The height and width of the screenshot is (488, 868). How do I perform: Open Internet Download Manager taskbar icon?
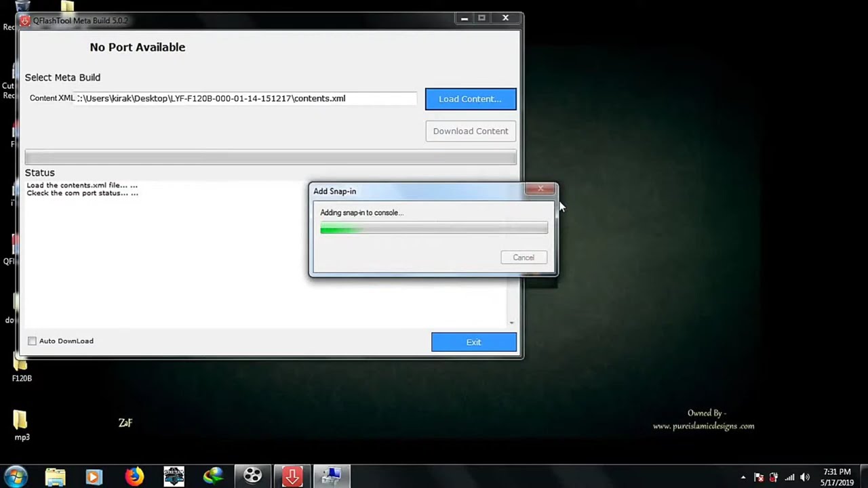pos(213,476)
